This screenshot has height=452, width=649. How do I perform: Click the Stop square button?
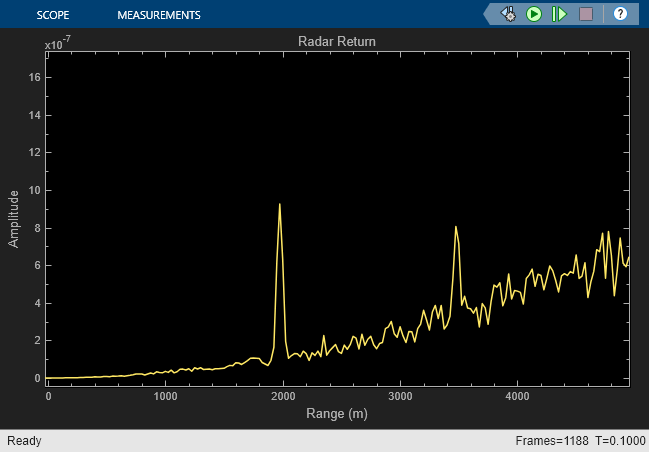(x=586, y=14)
